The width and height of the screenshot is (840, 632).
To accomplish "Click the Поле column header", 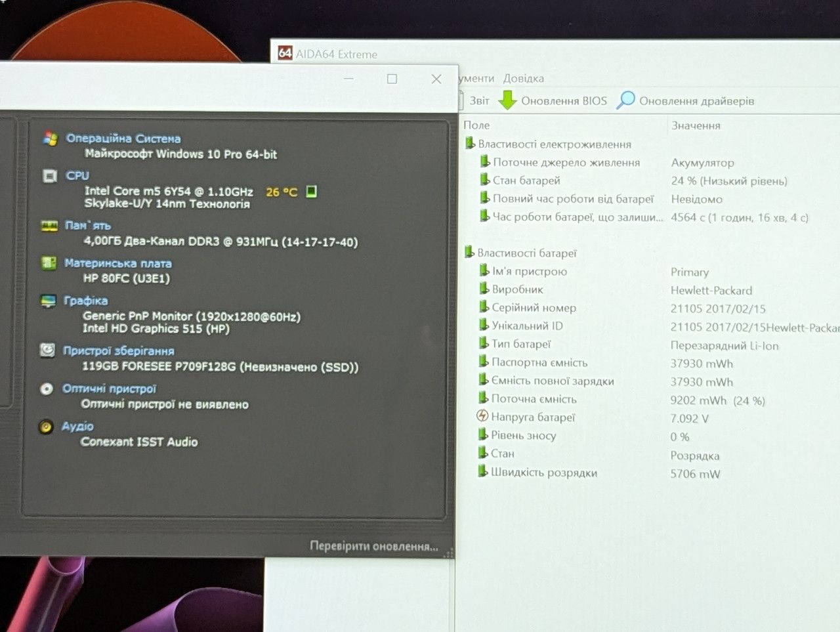I will pos(476,125).
